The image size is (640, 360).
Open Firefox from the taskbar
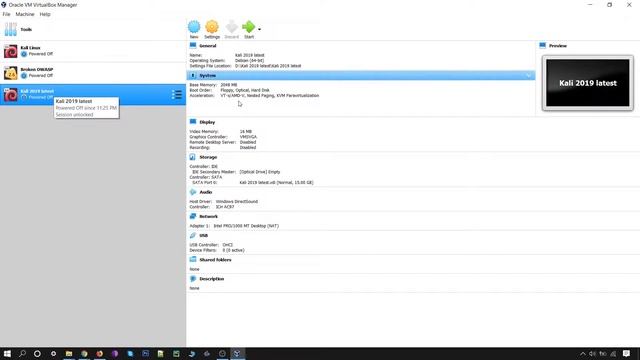tap(100, 353)
